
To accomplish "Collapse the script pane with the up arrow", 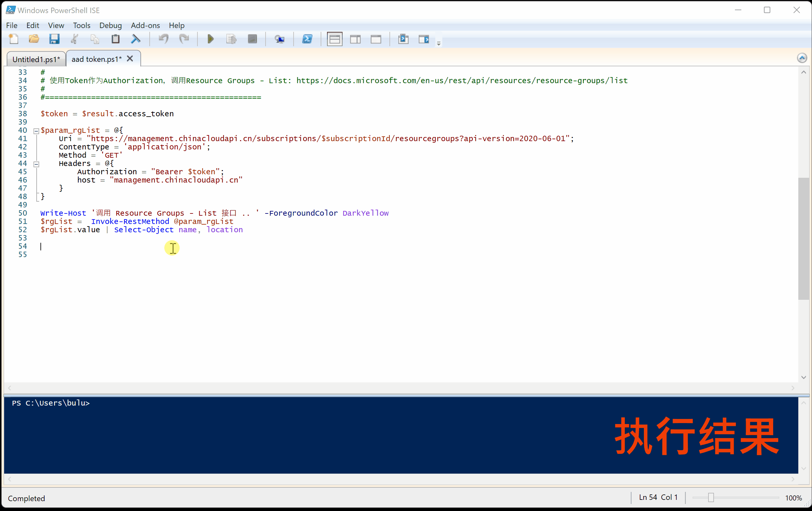I will click(x=802, y=58).
